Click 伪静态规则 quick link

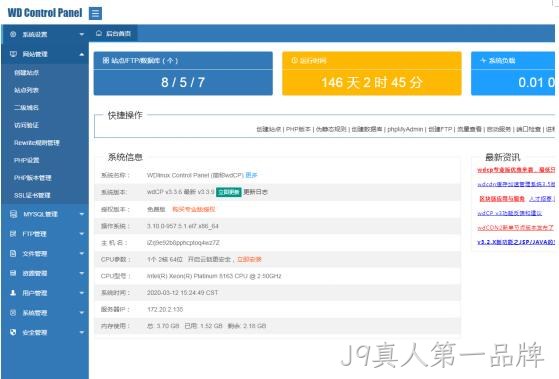coord(331,129)
